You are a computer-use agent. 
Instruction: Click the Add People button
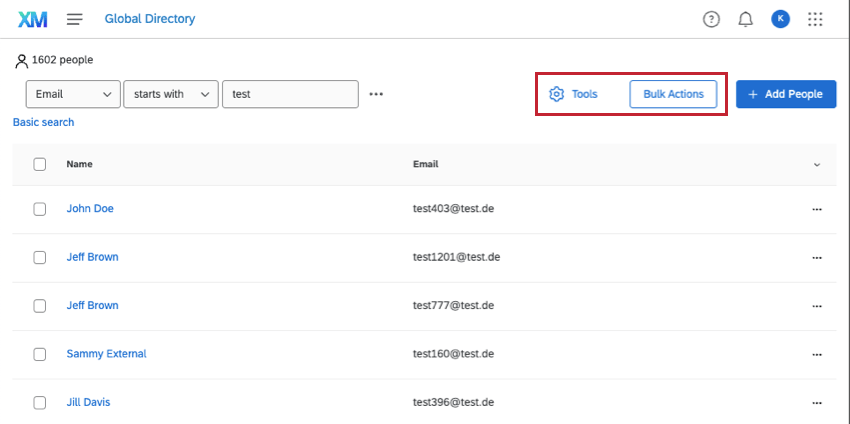(785, 94)
